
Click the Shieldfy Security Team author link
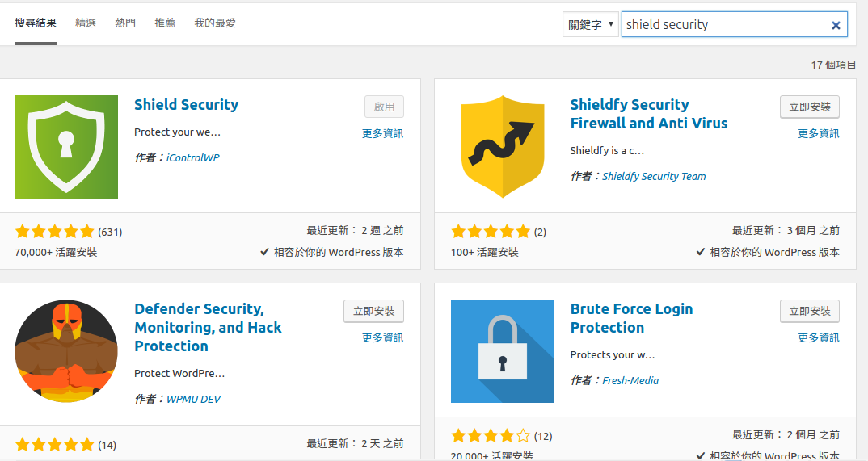(x=654, y=176)
